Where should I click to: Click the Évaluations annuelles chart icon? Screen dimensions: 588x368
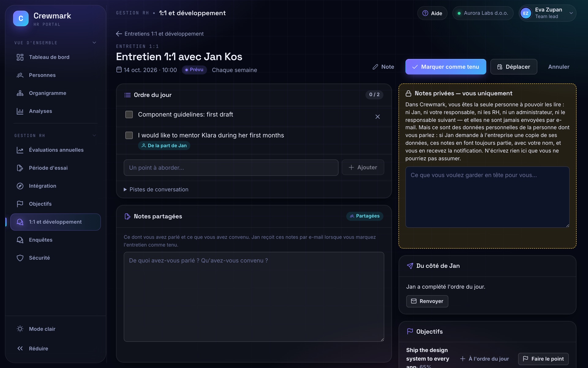20,150
